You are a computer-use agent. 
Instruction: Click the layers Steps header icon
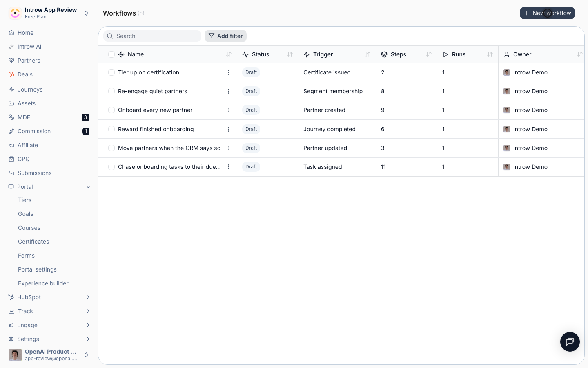(x=384, y=54)
